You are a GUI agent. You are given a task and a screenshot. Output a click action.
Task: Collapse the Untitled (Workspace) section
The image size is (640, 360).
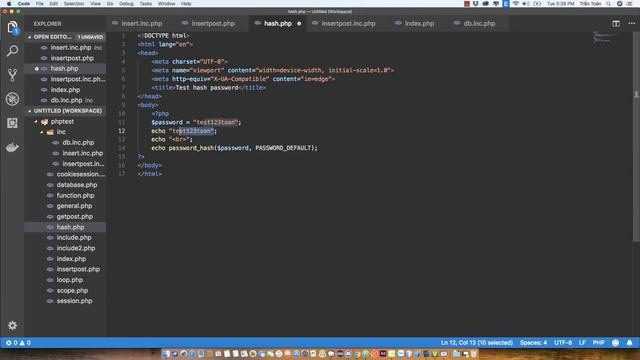point(65,111)
